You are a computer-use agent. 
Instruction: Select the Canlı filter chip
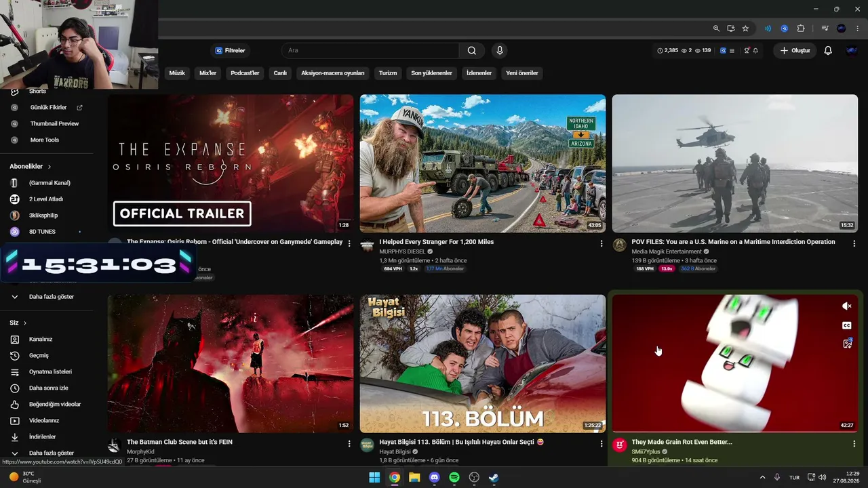tap(280, 73)
